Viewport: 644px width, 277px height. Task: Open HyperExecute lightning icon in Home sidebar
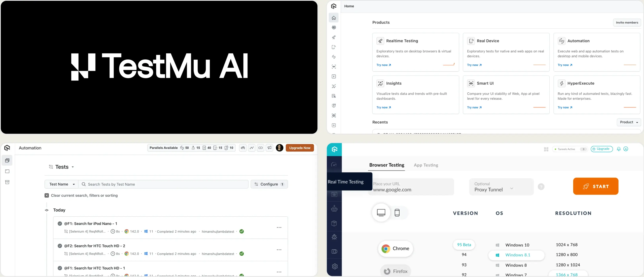[x=334, y=77]
